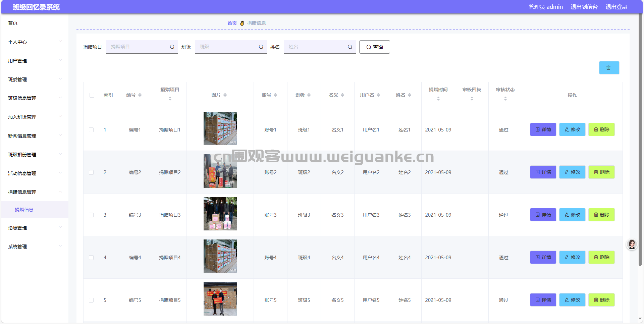Check the row 编号2 checkbox
Viewport: 644px width, 324px height.
click(x=91, y=172)
